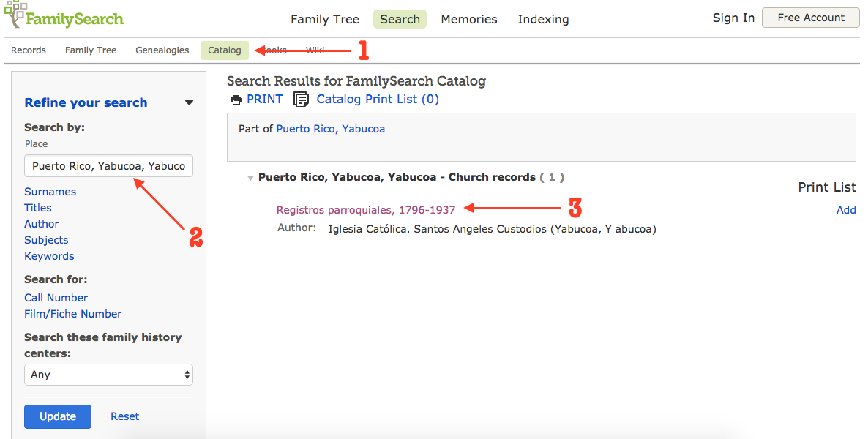Image resolution: width=868 pixels, height=439 pixels.
Task: Switch to the Genealogies tab
Action: point(162,50)
